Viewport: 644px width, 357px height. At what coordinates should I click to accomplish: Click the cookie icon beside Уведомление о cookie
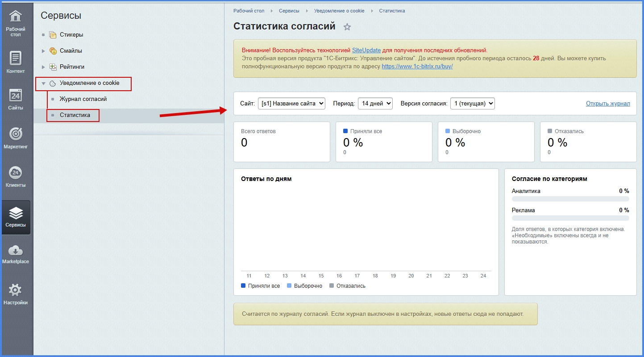tap(53, 83)
